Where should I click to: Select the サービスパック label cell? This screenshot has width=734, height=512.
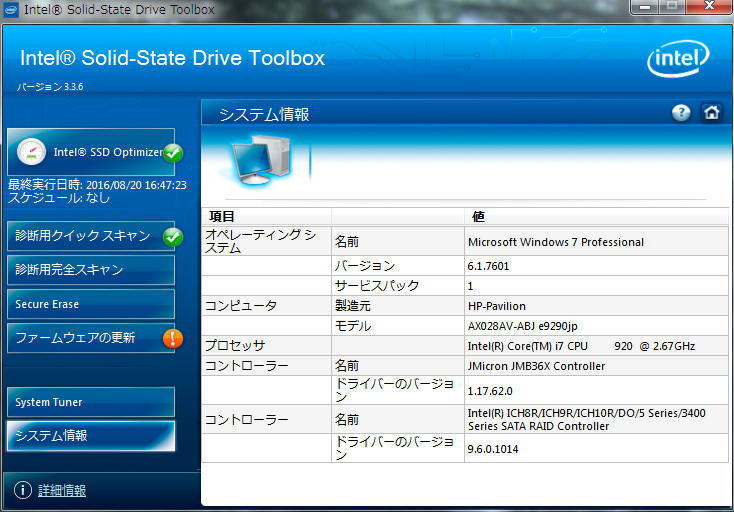click(x=397, y=285)
